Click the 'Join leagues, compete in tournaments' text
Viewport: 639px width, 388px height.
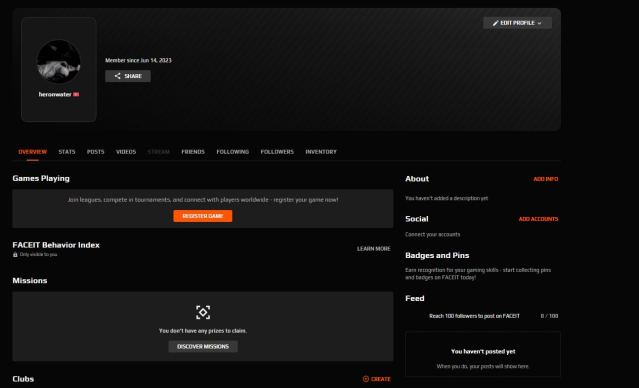click(203, 200)
